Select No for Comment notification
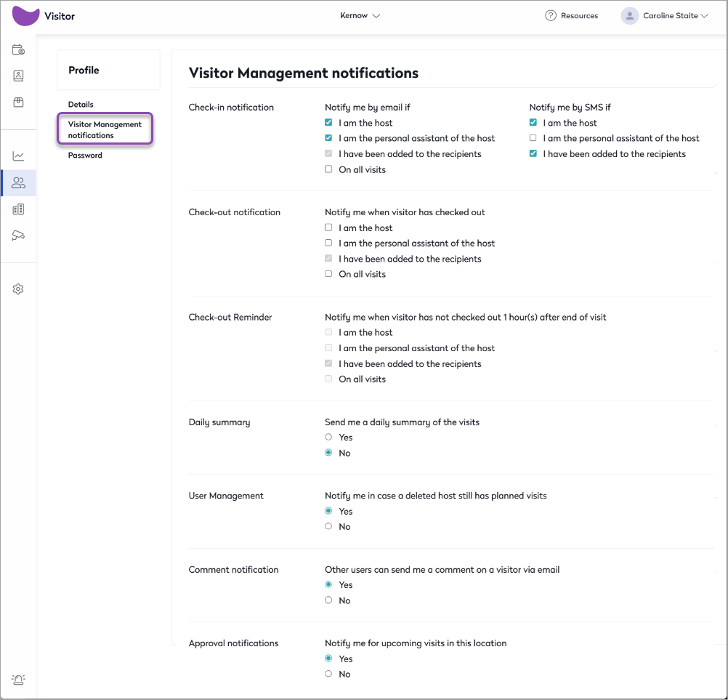The height and width of the screenshot is (700, 728). [x=328, y=600]
